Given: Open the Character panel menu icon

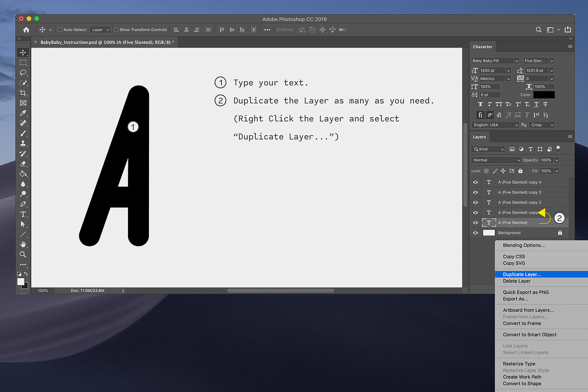Looking at the screenshot, I should tap(570, 47).
